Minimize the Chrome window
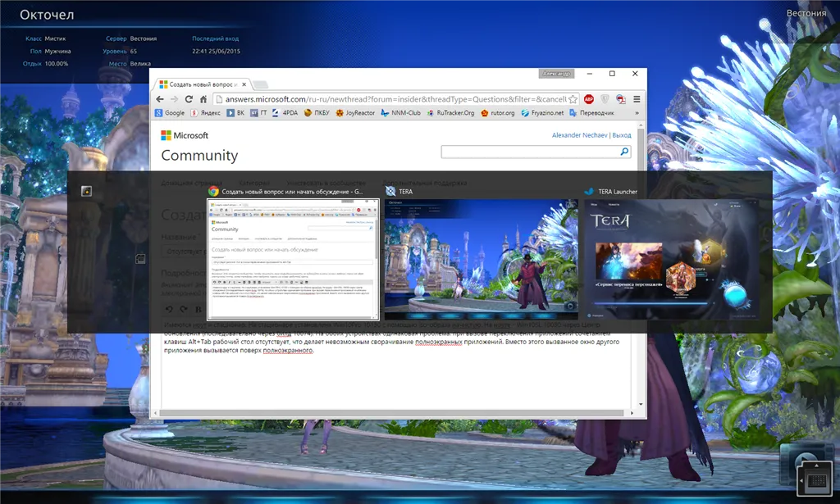The height and width of the screenshot is (504, 840). [589, 73]
